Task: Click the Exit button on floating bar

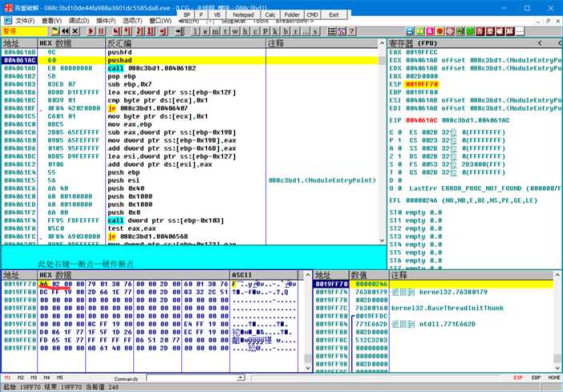Action: coord(334,14)
